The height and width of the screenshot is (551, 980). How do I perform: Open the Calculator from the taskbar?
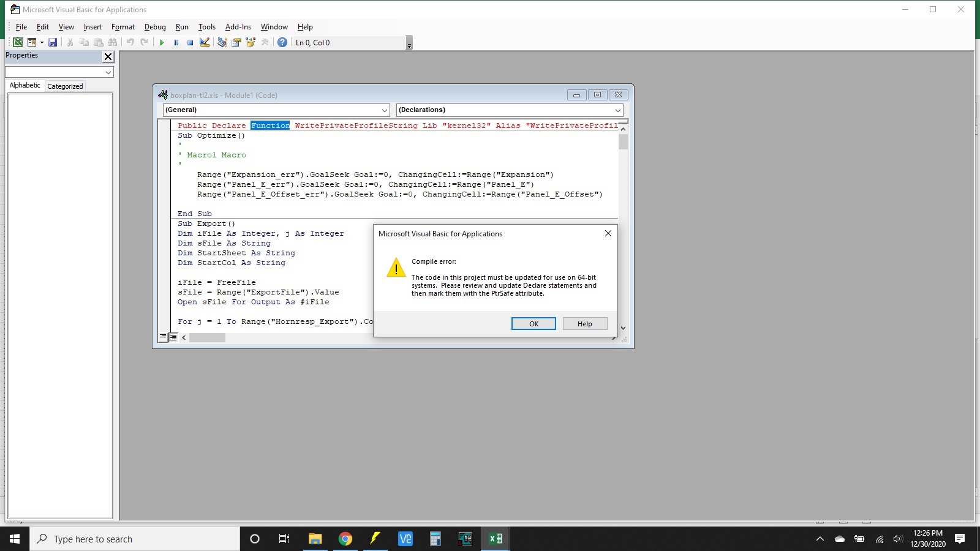[435, 539]
